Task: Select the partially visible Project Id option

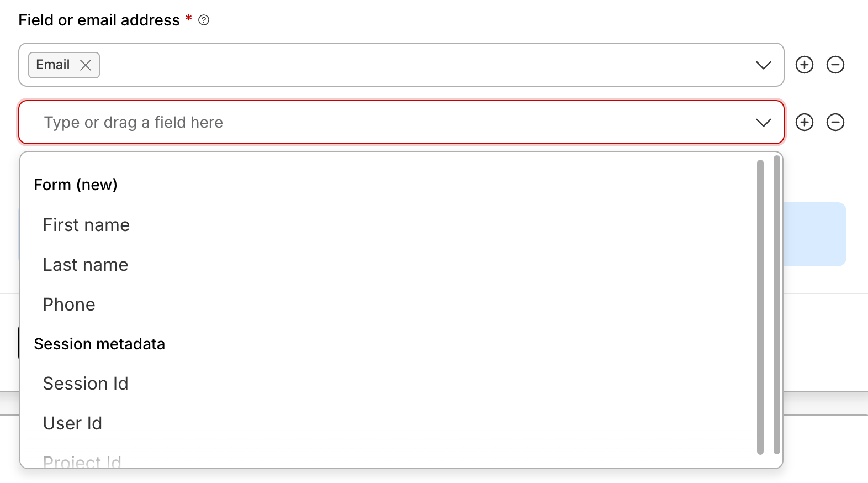Action: point(82,461)
